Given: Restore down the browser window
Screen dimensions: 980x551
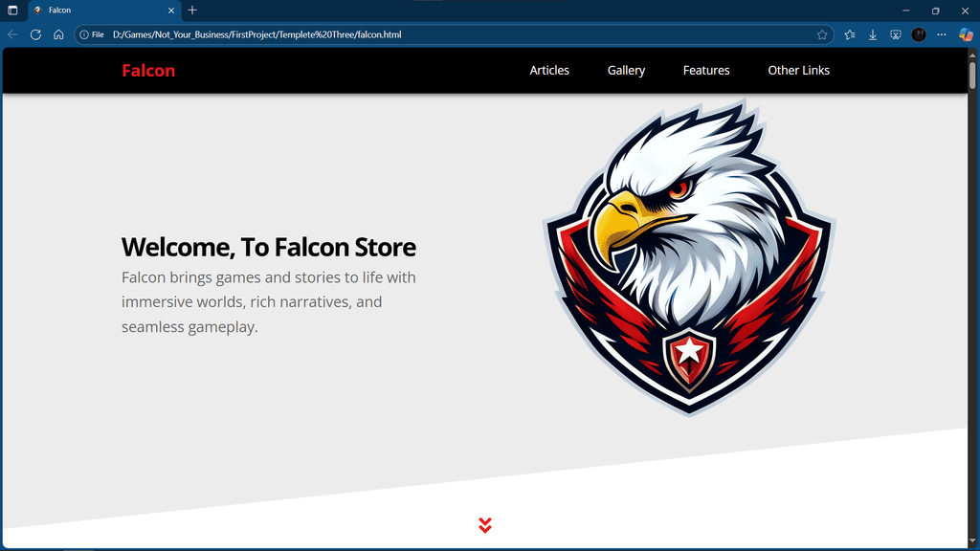Looking at the screenshot, I should click(936, 11).
